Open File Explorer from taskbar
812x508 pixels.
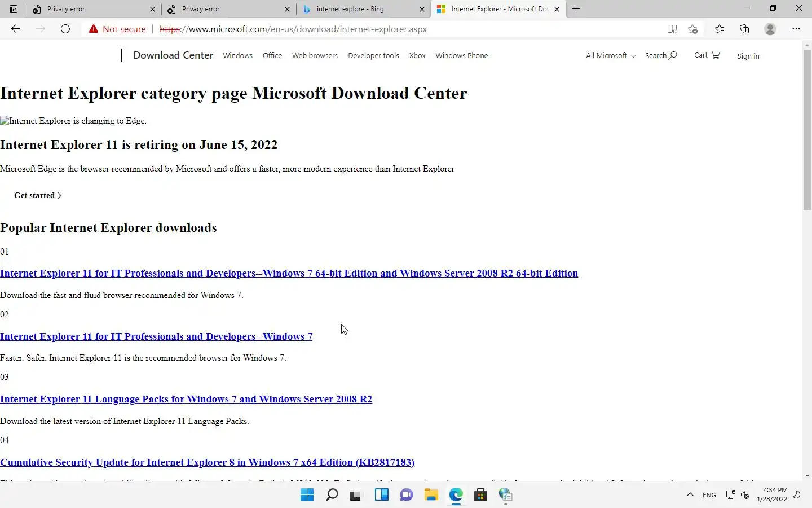(431, 495)
